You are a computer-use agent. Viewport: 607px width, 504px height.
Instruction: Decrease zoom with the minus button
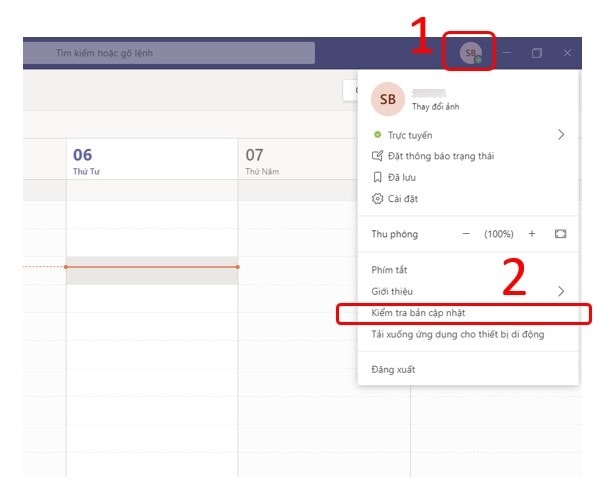(x=466, y=234)
